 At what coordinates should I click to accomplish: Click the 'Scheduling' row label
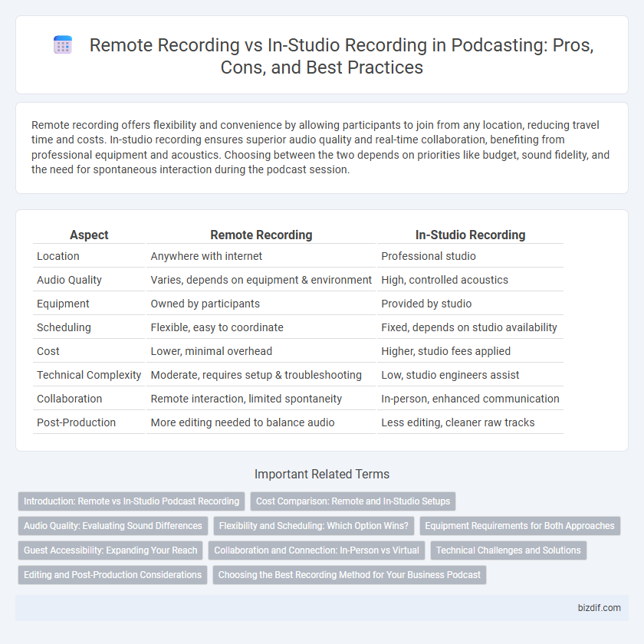[64, 327]
